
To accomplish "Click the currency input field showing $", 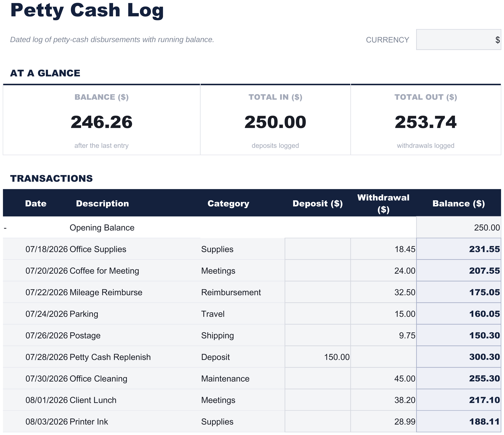I will (459, 40).
